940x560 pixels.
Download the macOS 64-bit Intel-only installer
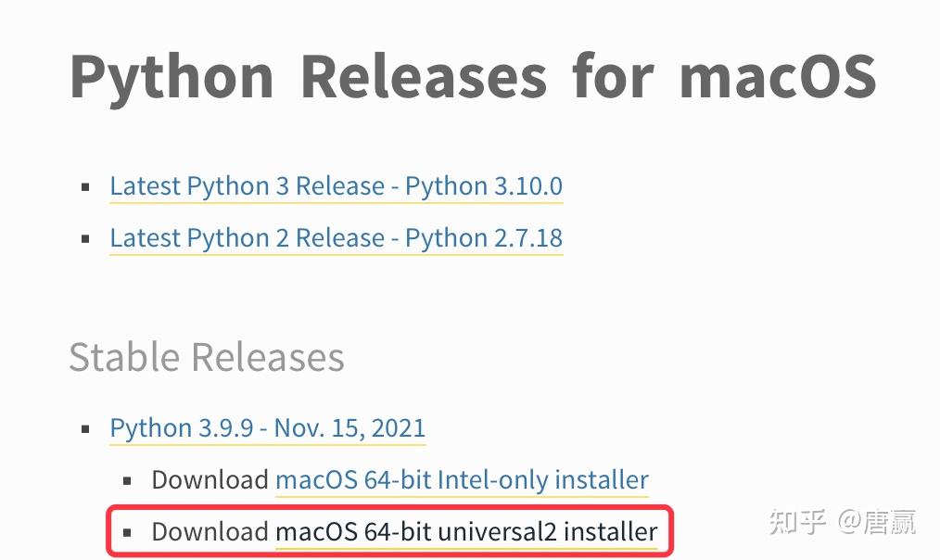tap(462, 480)
